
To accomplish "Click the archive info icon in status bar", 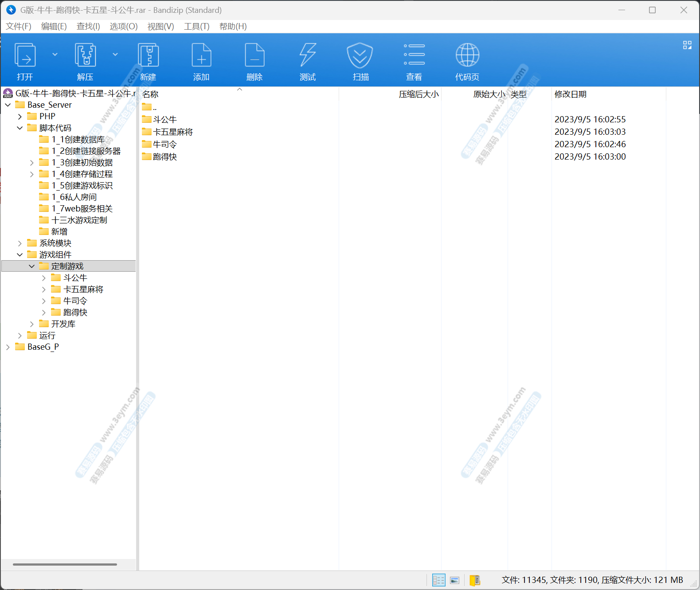I will point(475,580).
